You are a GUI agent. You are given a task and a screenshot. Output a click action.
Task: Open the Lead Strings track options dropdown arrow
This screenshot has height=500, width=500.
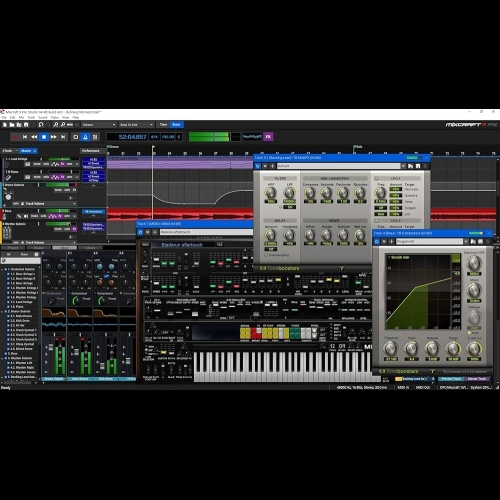[x=77, y=164]
